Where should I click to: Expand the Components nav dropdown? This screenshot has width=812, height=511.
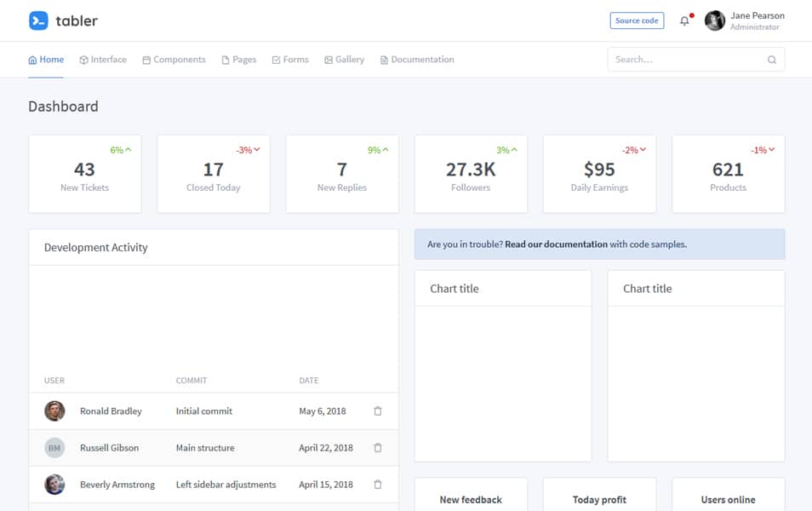coord(174,60)
